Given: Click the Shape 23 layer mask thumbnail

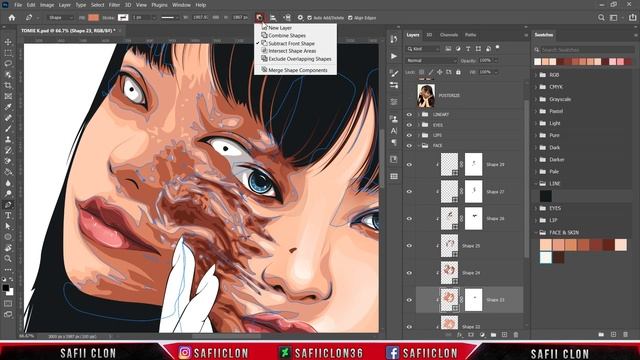Looking at the screenshot, I should pyautogui.click(x=473, y=300).
